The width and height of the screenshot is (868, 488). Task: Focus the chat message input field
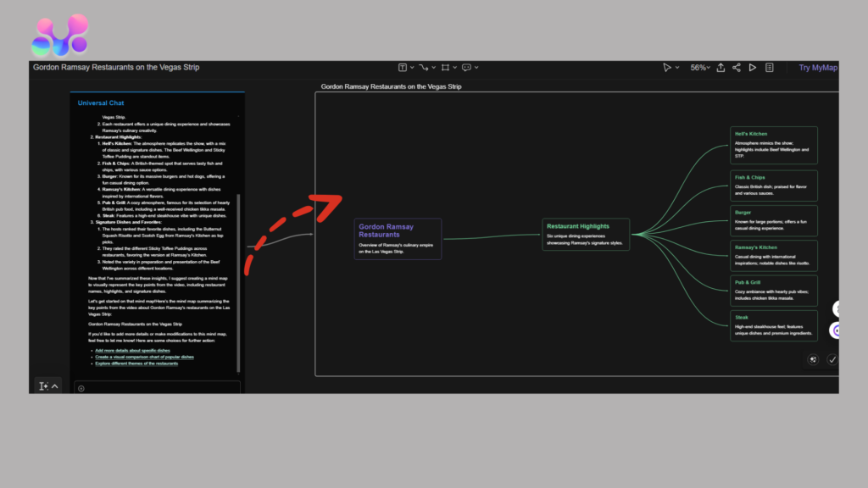[157, 388]
